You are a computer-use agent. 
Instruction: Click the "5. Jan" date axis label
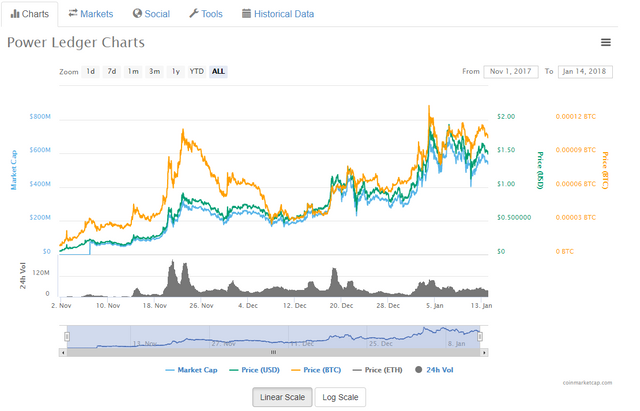pos(435,306)
